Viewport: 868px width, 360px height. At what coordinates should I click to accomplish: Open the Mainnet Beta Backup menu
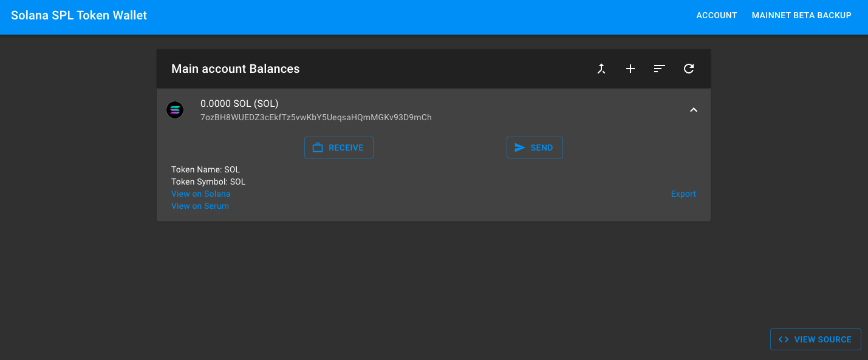tap(802, 15)
